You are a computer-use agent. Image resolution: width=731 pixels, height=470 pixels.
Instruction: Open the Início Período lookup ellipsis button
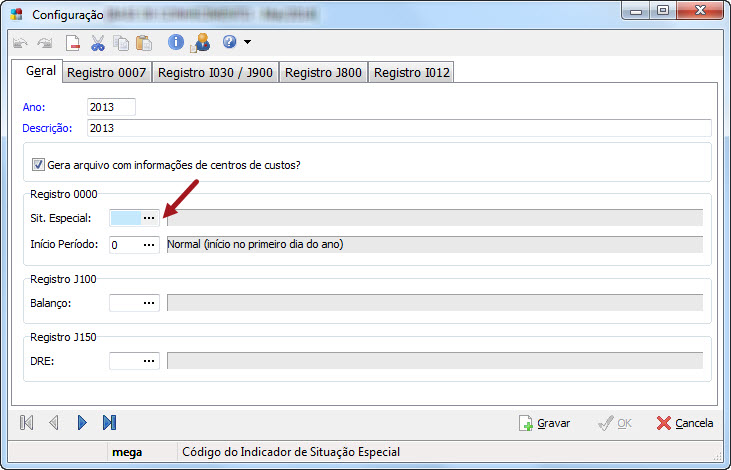149,245
